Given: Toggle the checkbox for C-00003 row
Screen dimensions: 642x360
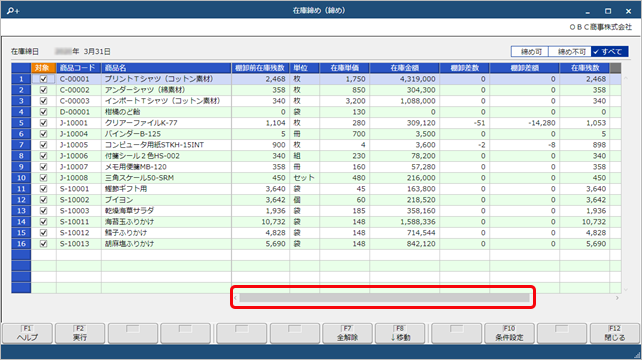Looking at the screenshot, I should (43, 101).
